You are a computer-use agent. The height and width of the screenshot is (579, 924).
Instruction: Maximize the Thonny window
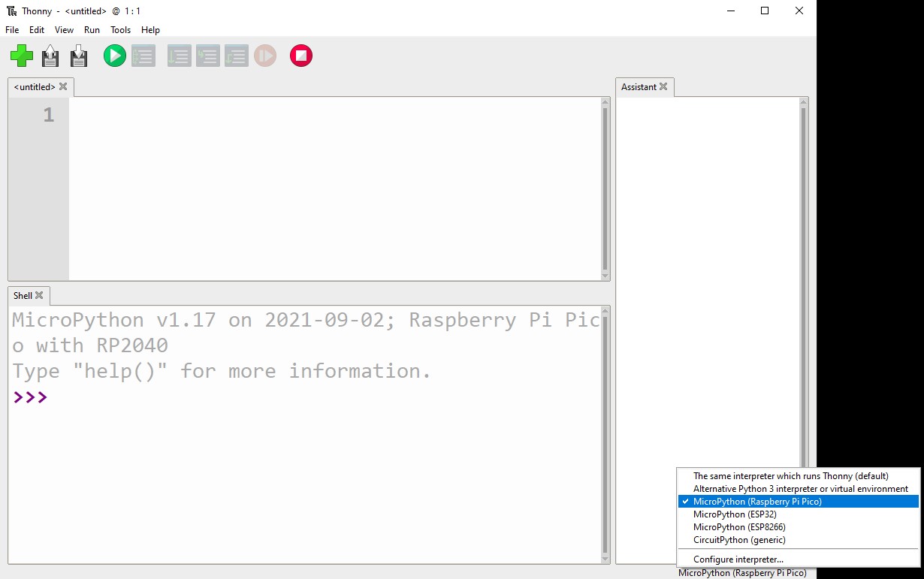click(x=765, y=11)
